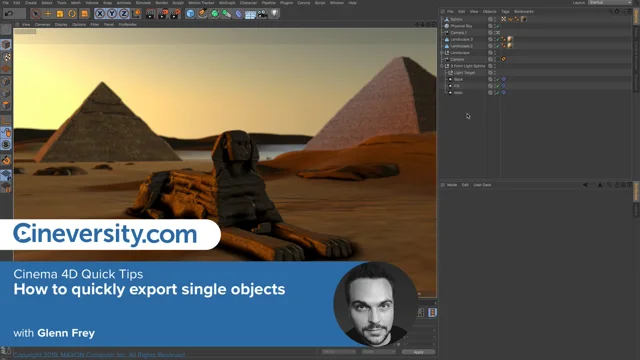Select the Move tool in toolbar
Viewport: 640px width, 360px height.
point(48,14)
